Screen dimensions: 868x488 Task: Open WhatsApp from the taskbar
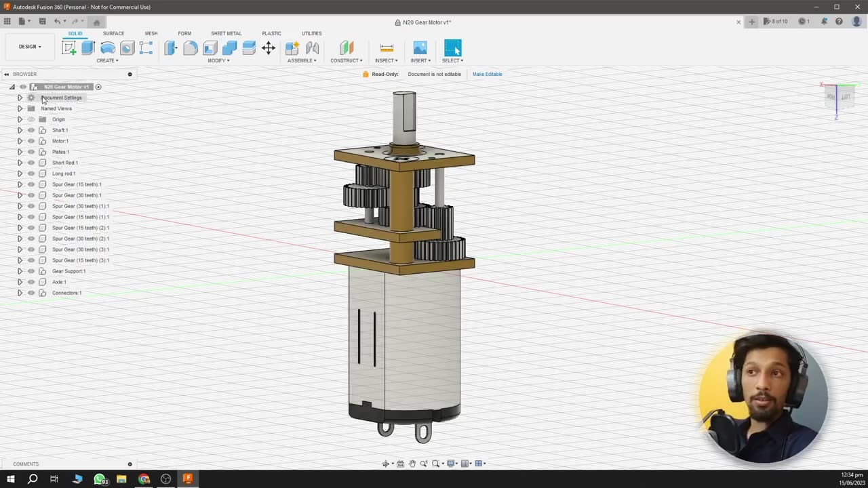pyautogui.click(x=100, y=479)
